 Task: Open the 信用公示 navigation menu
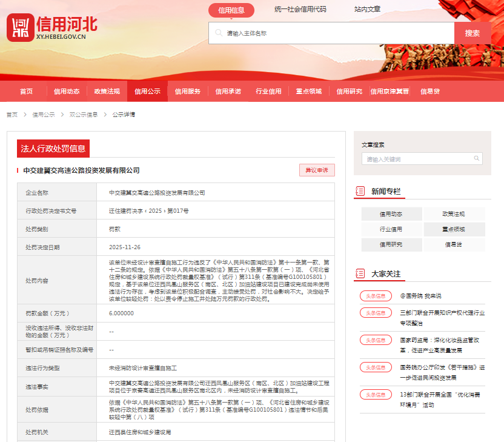click(x=147, y=92)
